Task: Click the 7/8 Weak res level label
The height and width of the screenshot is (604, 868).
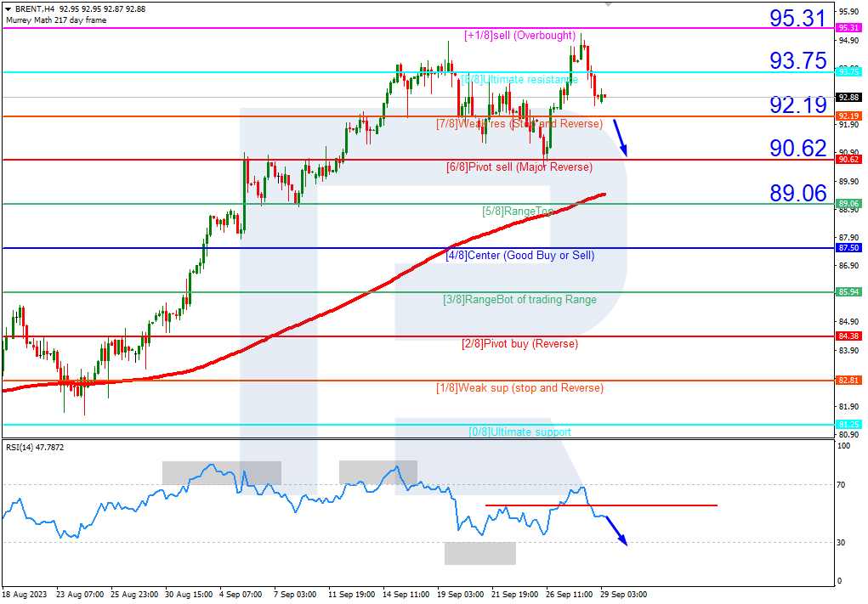Action: 519,123
